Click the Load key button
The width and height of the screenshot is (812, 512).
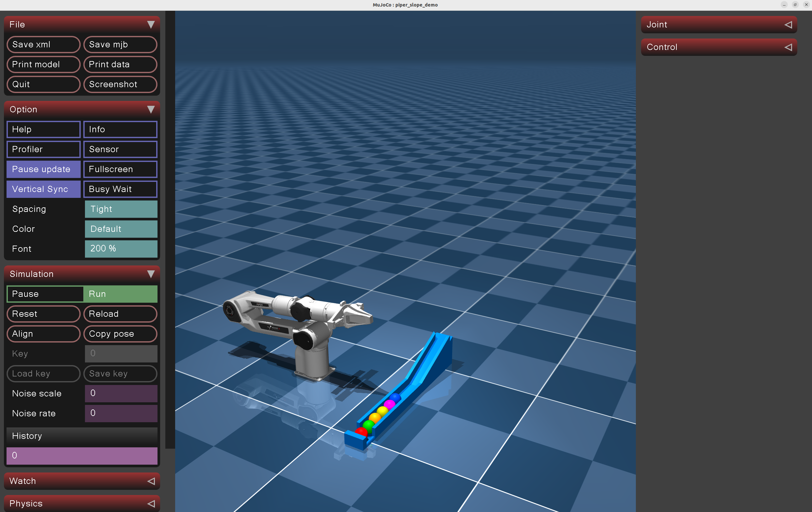tap(43, 374)
